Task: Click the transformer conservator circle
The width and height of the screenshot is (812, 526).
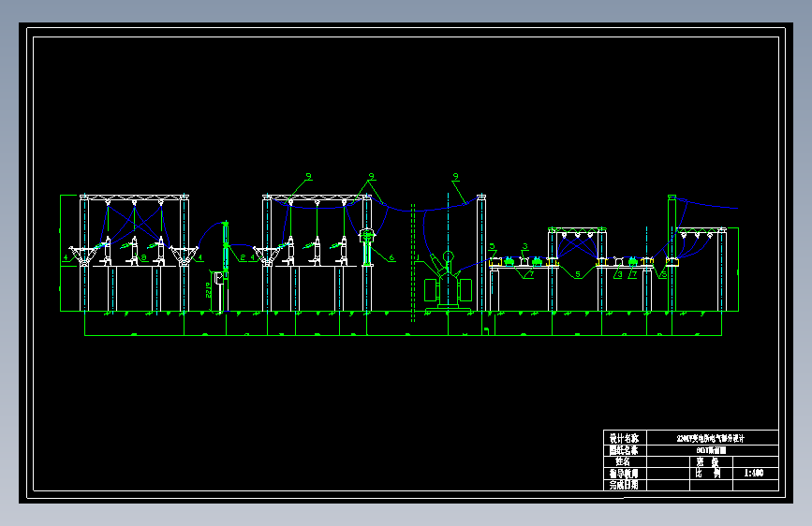Action: (x=448, y=256)
